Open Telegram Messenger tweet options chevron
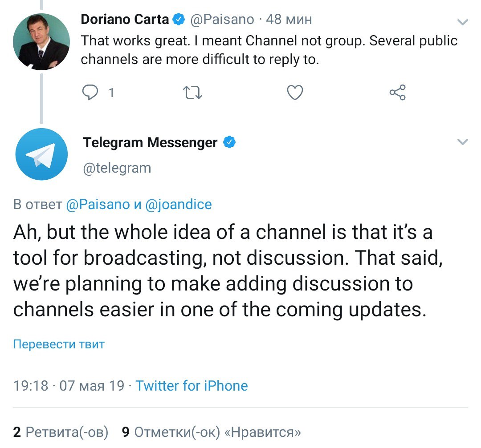481x448 pixels. pos(463,142)
